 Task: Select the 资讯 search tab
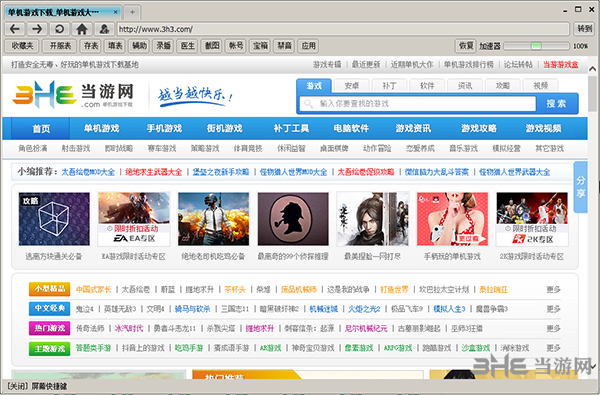tap(465, 86)
